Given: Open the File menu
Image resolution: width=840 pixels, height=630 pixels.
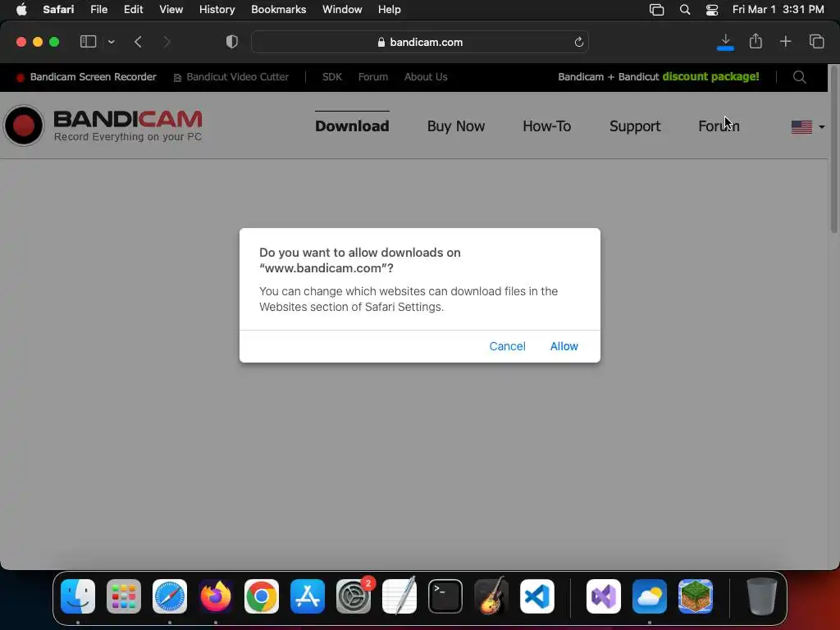Looking at the screenshot, I should click(98, 10).
